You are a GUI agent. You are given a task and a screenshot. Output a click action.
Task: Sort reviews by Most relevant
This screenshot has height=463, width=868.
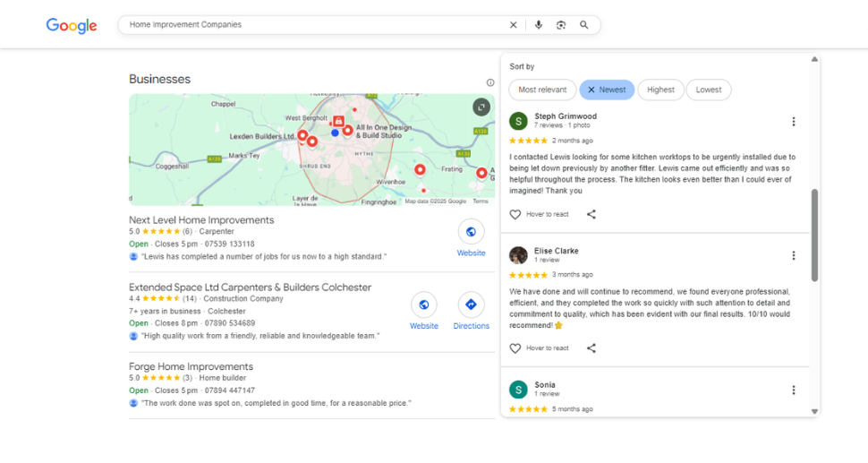click(x=542, y=90)
